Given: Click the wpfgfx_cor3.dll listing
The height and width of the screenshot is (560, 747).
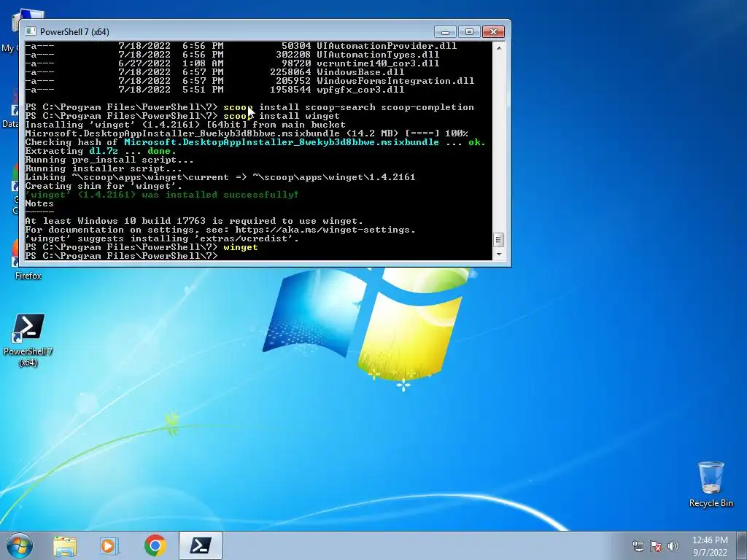Looking at the screenshot, I should coord(214,90).
